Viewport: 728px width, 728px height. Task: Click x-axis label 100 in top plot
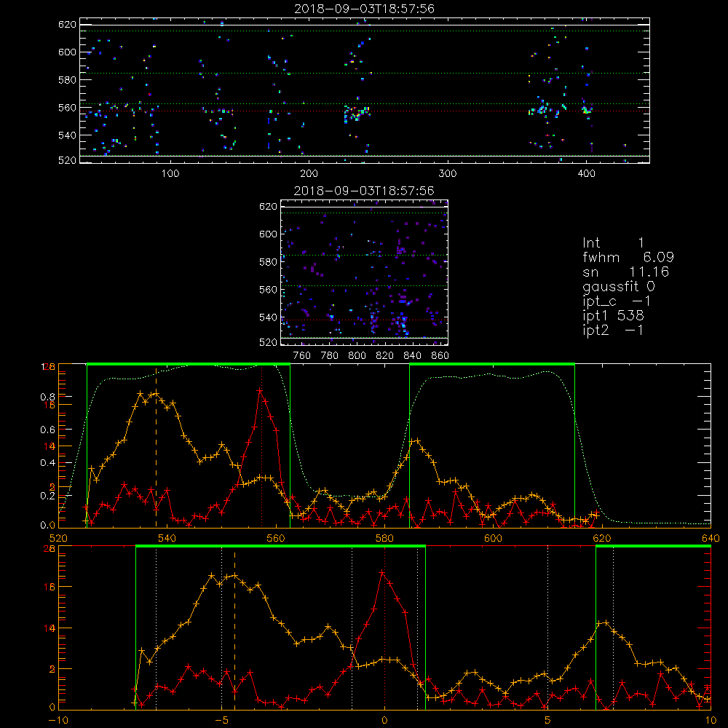(x=170, y=174)
